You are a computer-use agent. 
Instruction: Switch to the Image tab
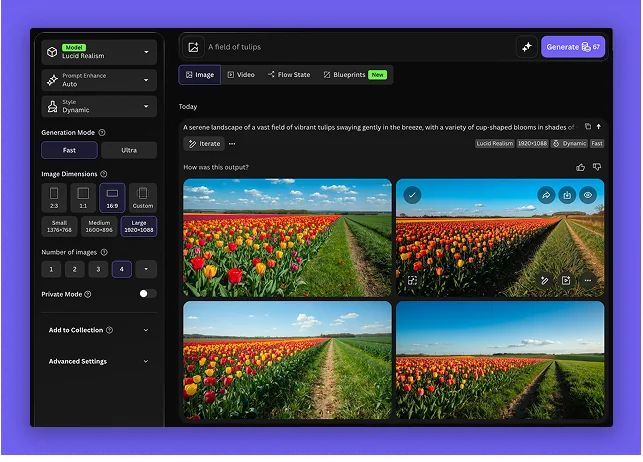click(x=200, y=75)
